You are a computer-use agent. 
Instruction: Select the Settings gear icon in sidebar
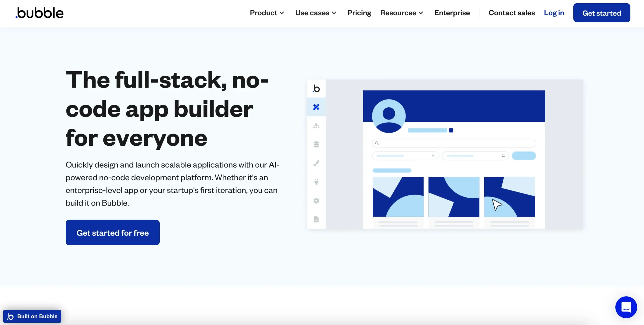tap(316, 200)
